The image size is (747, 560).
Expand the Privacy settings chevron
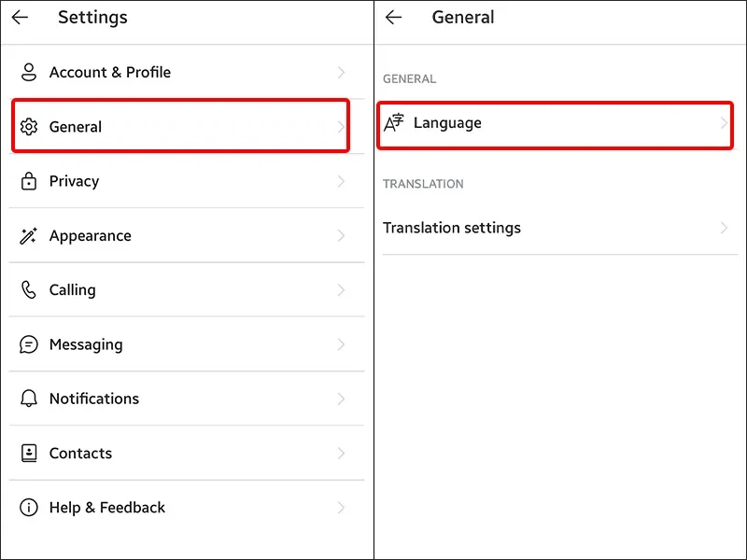(x=342, y=181)
